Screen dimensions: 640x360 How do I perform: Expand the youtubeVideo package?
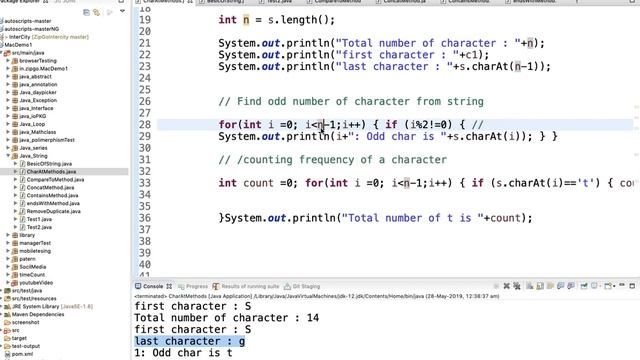point(8,282)
